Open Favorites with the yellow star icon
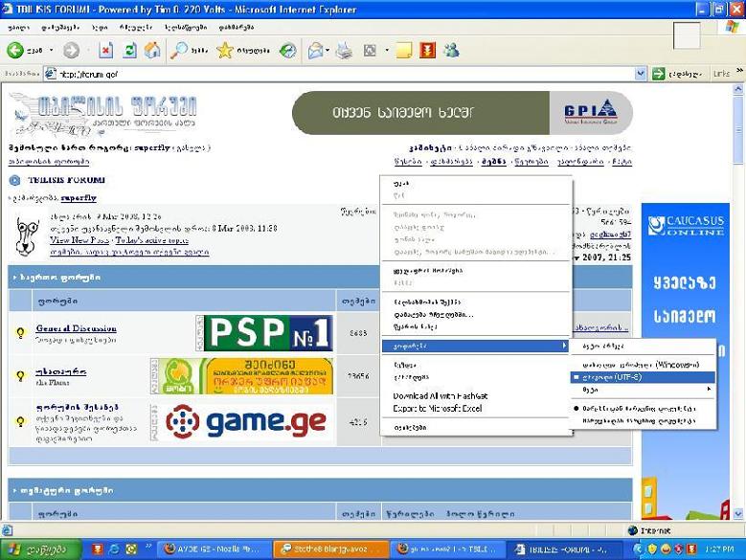The width and height of the screenshot is (746, 560). 225,50
